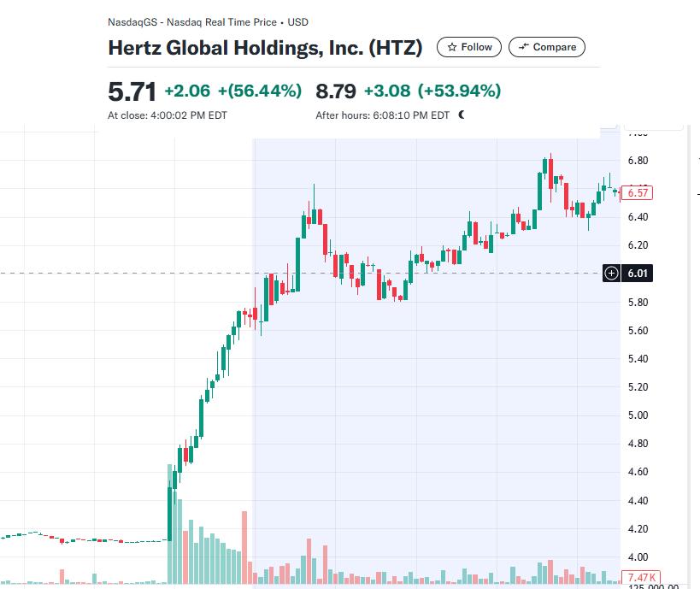Click the after-hours moon icon

pos(462,115)
